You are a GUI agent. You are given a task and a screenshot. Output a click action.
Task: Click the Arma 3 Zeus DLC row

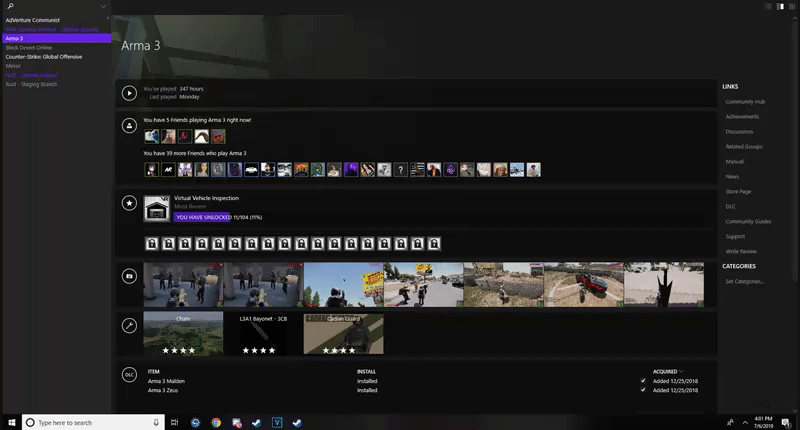pos(423,390)
